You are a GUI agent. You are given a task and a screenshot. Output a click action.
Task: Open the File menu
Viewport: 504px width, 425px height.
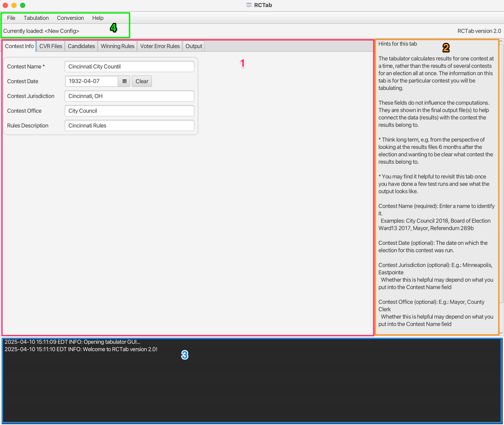pyautogui.click(x=11, y=18)
